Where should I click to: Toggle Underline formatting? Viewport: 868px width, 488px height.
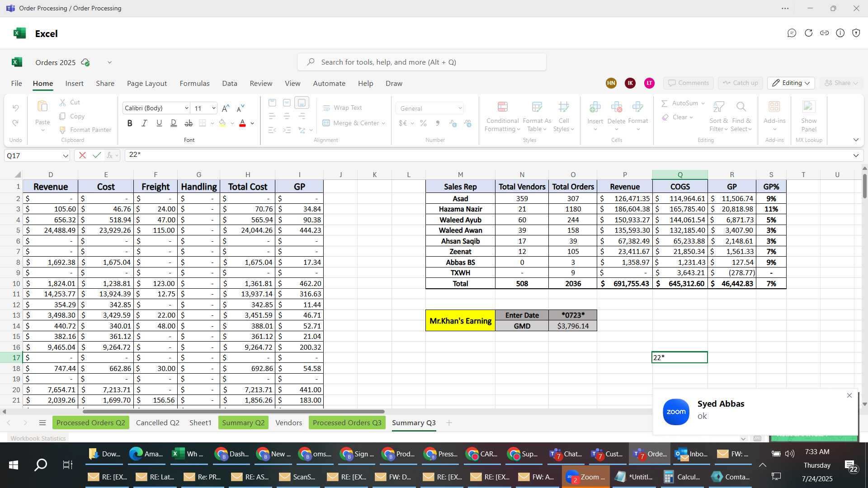pos(159,123)
